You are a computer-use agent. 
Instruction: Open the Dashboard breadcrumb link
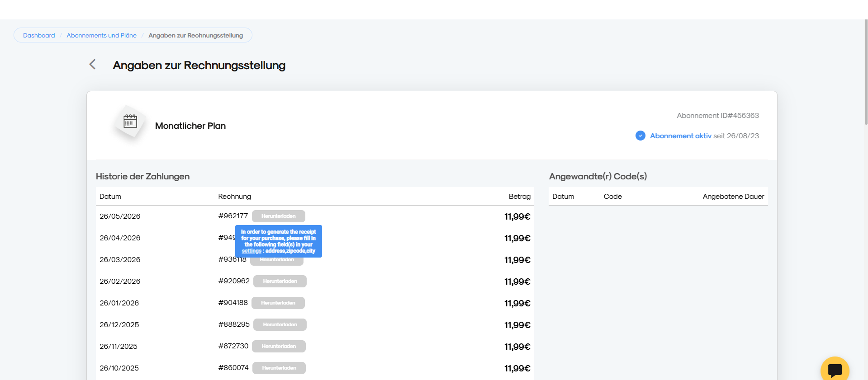pyautogui.click(x=39, y=35)
